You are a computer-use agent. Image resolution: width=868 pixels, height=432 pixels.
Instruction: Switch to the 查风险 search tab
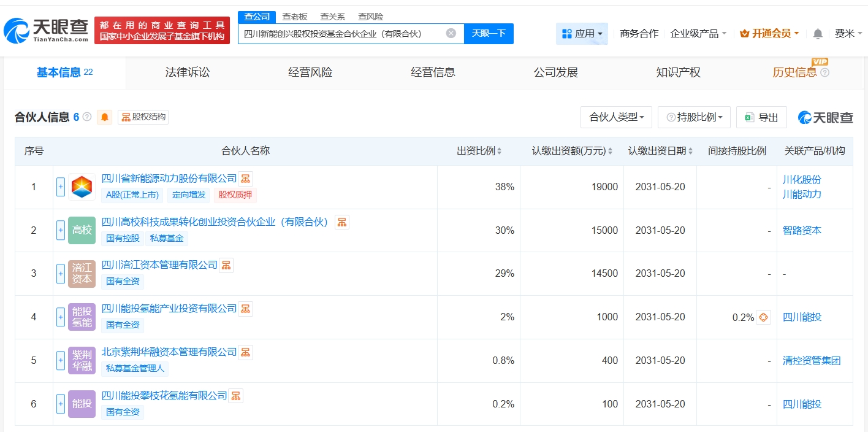click(371, 17)
